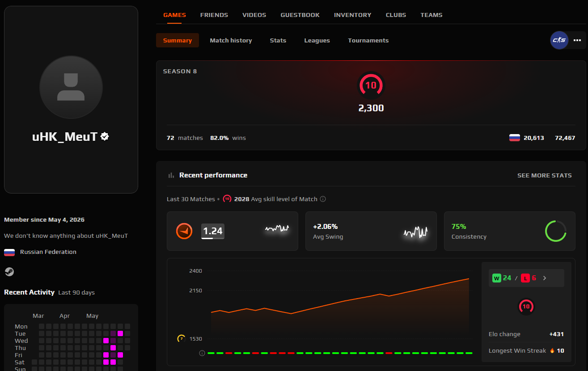Viewport: 588px width, 371px height.
Task: Click the +431 Elo change value
Action: point(557,334)
